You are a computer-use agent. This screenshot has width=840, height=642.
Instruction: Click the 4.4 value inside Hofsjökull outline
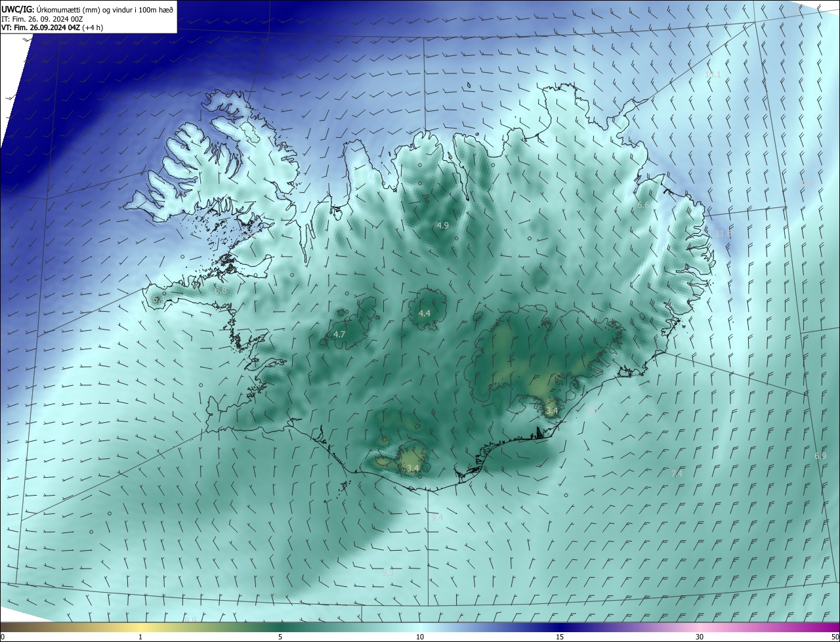[425, 313]
